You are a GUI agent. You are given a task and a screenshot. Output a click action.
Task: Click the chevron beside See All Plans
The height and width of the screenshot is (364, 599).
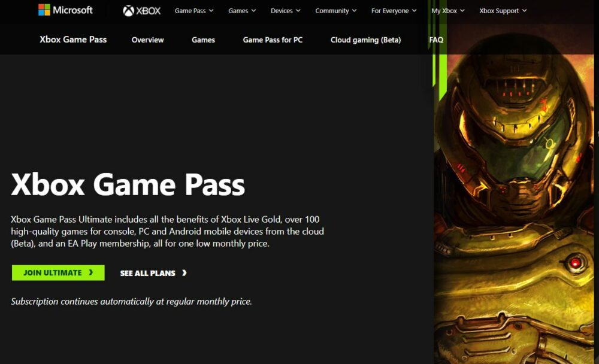click(184, 273)
